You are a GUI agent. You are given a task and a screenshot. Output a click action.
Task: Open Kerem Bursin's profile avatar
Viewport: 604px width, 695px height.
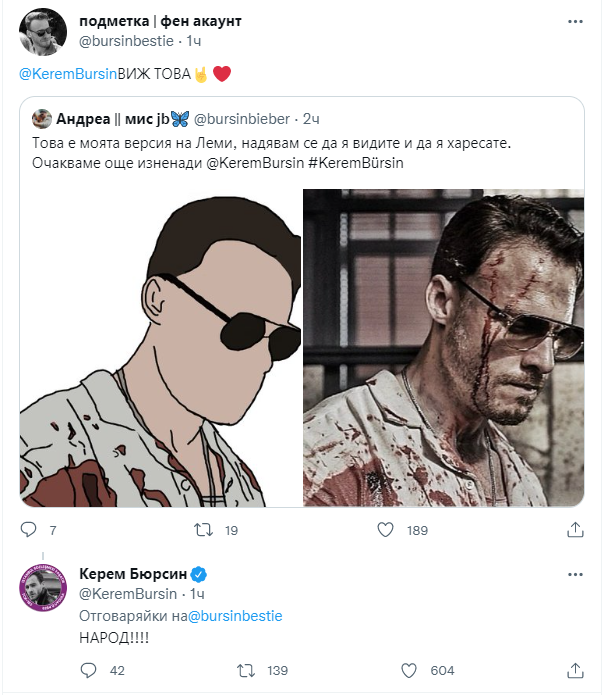[x=40, y=587]
